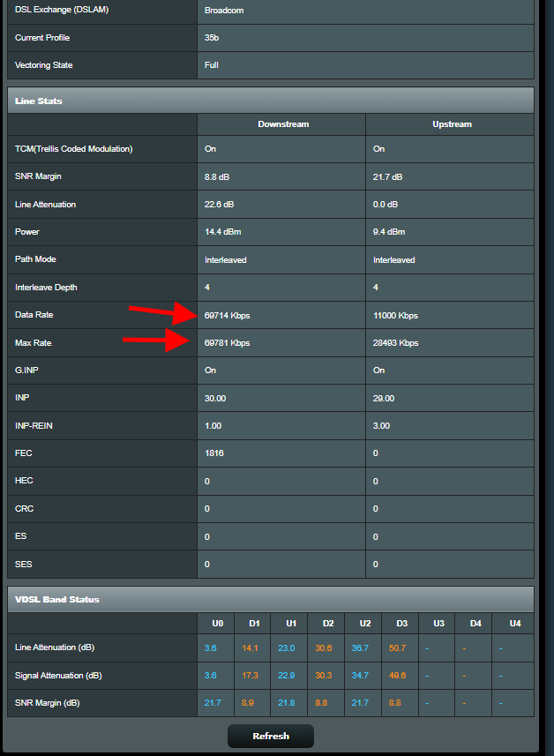Click the D1 band column header
This screenshot has width=554, height=756.
(254, 624)
